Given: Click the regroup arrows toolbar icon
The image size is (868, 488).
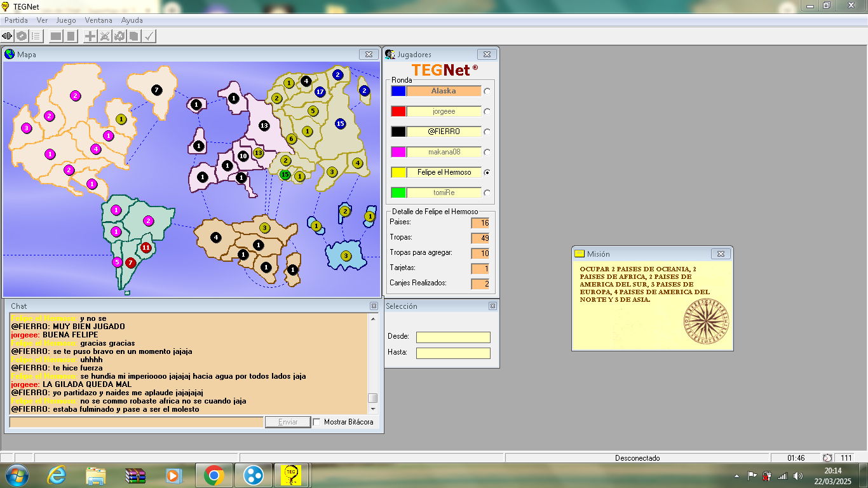Looking at the screenshot, I should pyautogui.click(x=119, y=36).
